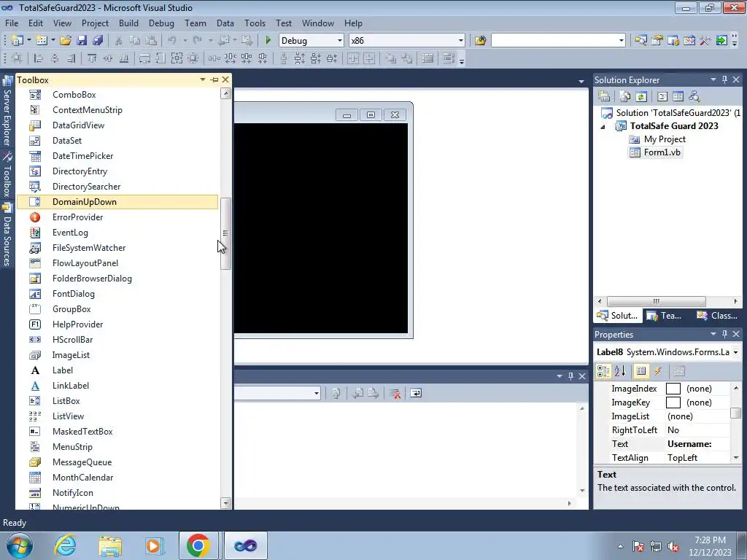
Task: Switch to the Team Explorer tab
Action: 664,316
